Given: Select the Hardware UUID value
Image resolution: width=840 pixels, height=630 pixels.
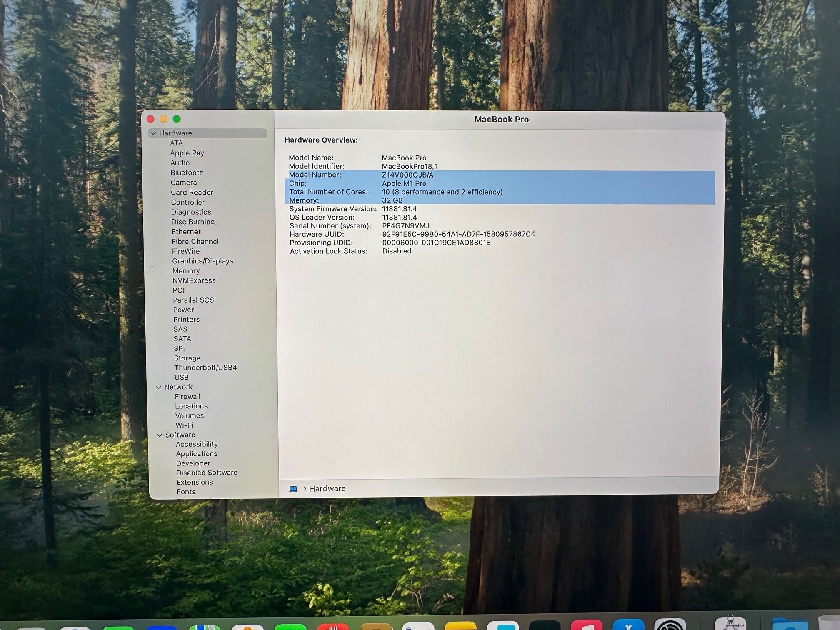Looking at the screenshot, I should (x=459, y=234).
